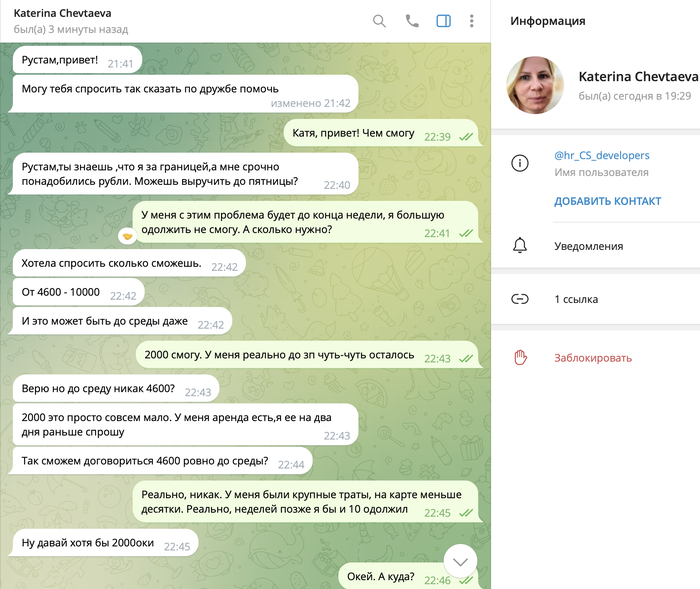
Task: Choose Заблокировать to block the user
Action: (593, 358)
